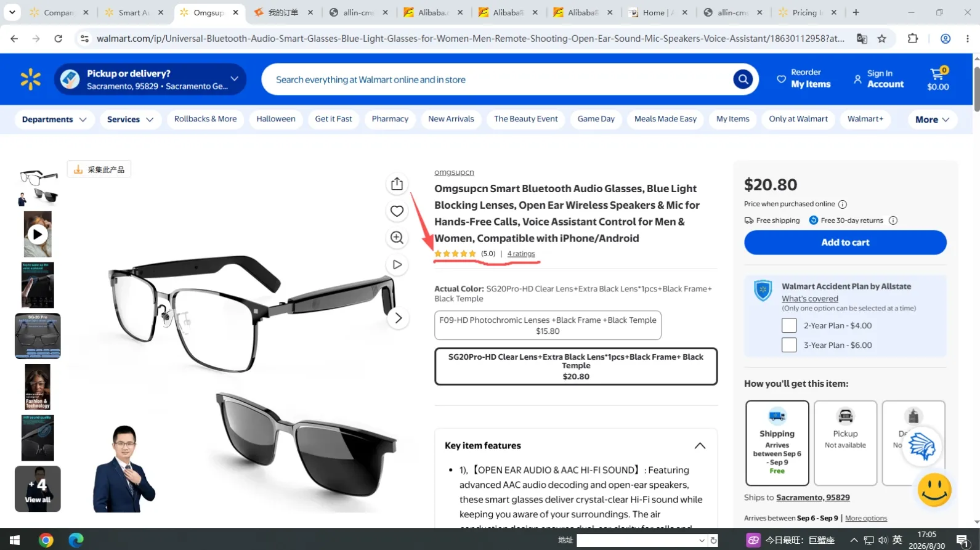The width and height of the screenshot is (980, 550).
Task: Open +4 View all thumbnails
Action: (x=38, y=489)
